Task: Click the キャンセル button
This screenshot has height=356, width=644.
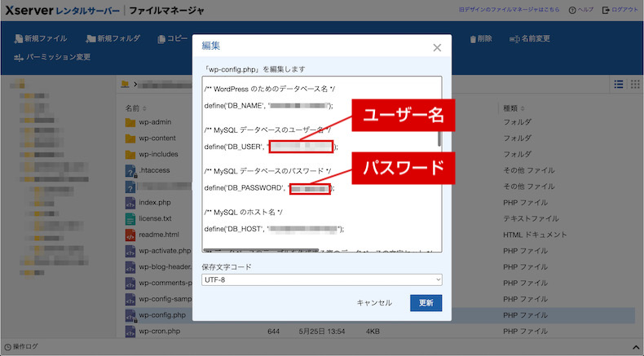Action: [x=374, y=303]
